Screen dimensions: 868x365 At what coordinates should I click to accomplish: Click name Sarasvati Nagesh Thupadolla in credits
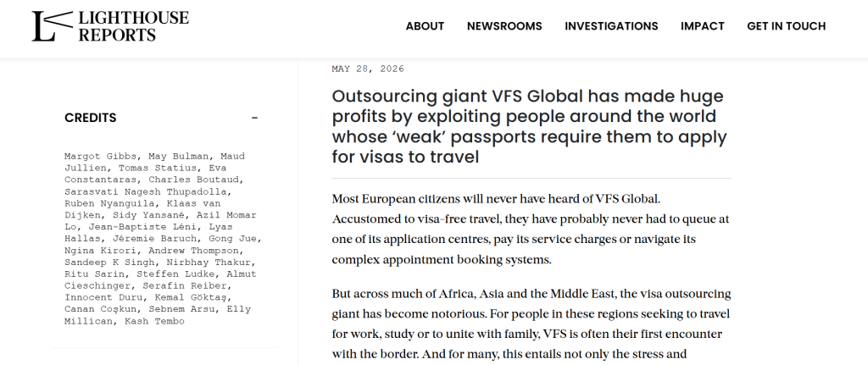click(x=145, y=192)
